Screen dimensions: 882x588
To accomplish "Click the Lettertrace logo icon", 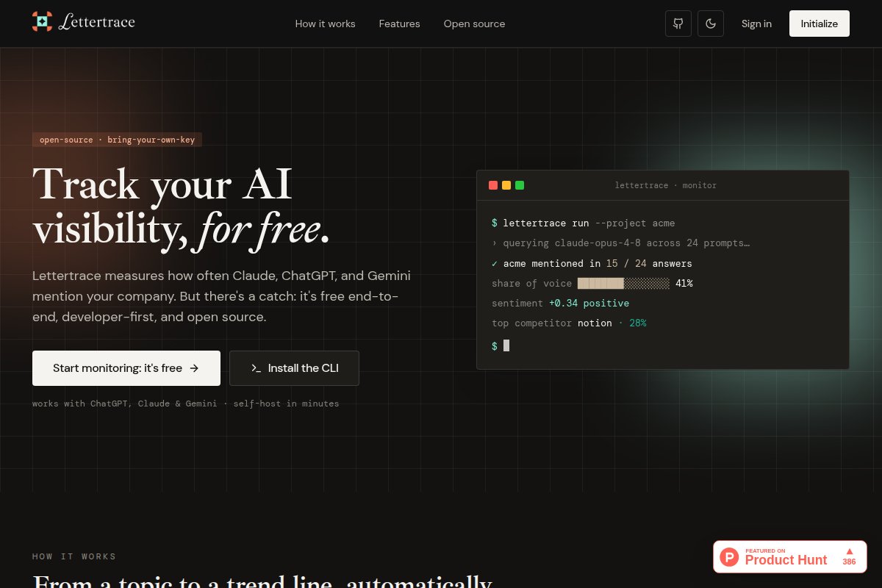I will 43,21.
